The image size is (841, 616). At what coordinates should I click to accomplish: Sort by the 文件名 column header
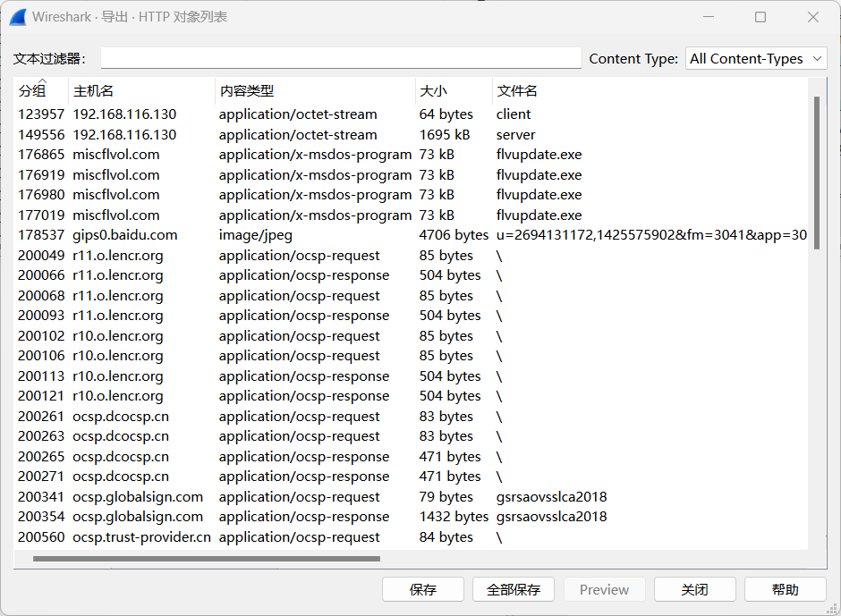click(517, 91)
